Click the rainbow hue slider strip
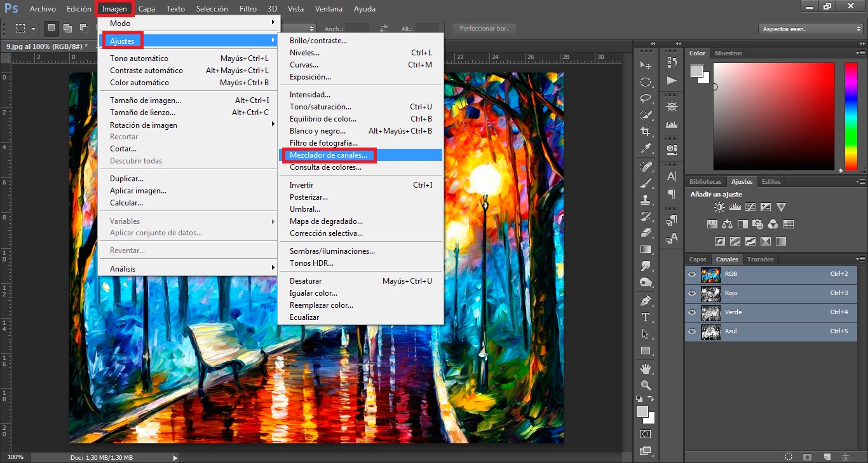This screenshot has width=868, height=463. coord(851,116)
